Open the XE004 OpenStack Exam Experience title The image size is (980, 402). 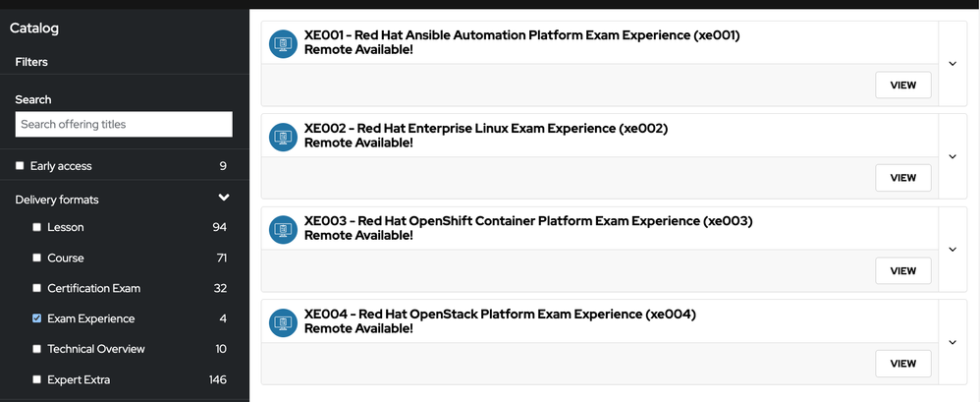pos(500,315)
